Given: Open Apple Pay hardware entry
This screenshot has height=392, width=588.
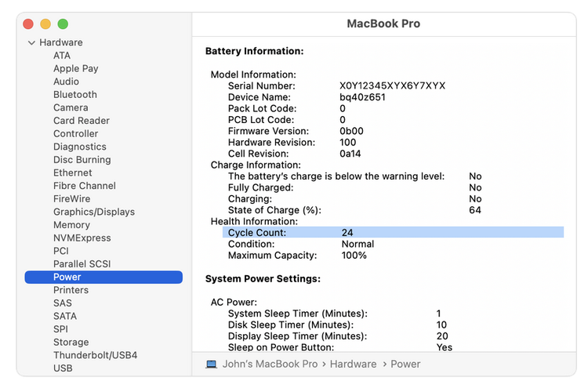Looking at the screenshot, I should 76,69.
